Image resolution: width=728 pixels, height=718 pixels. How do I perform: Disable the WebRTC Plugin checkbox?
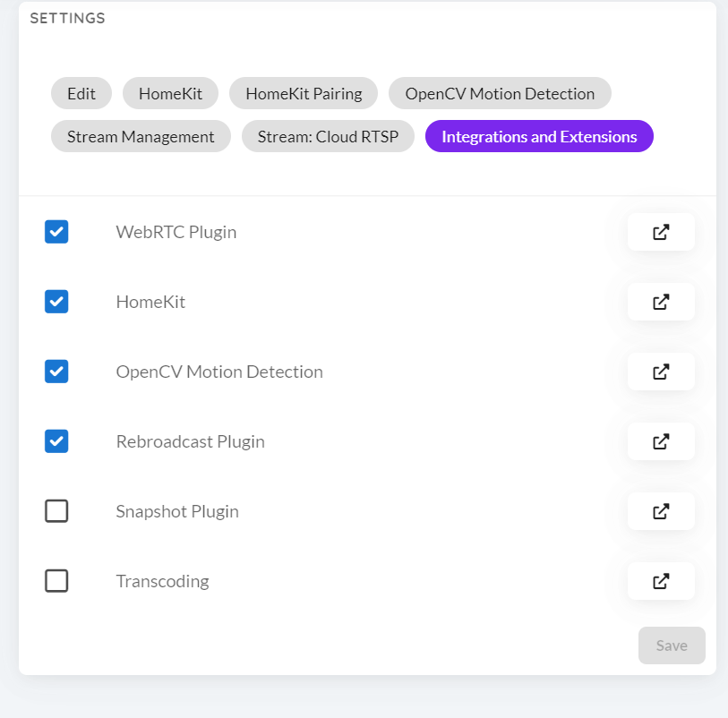click(x=56, y=232)
